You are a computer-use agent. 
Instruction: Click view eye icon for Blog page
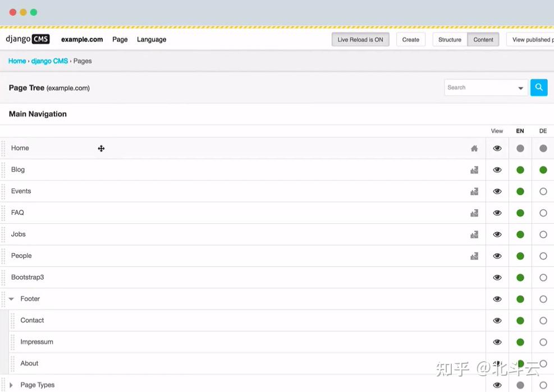497,170
